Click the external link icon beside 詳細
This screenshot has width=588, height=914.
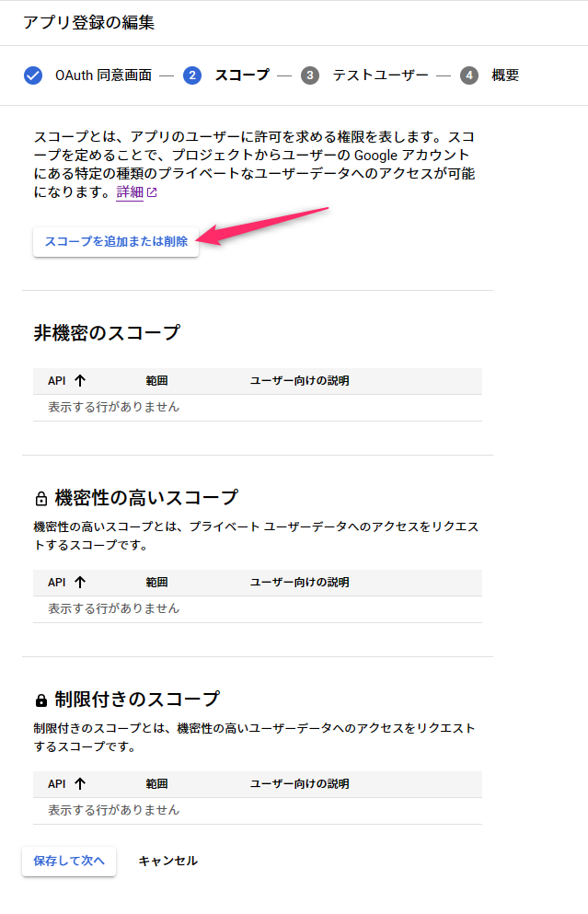(x=152, y=192)
